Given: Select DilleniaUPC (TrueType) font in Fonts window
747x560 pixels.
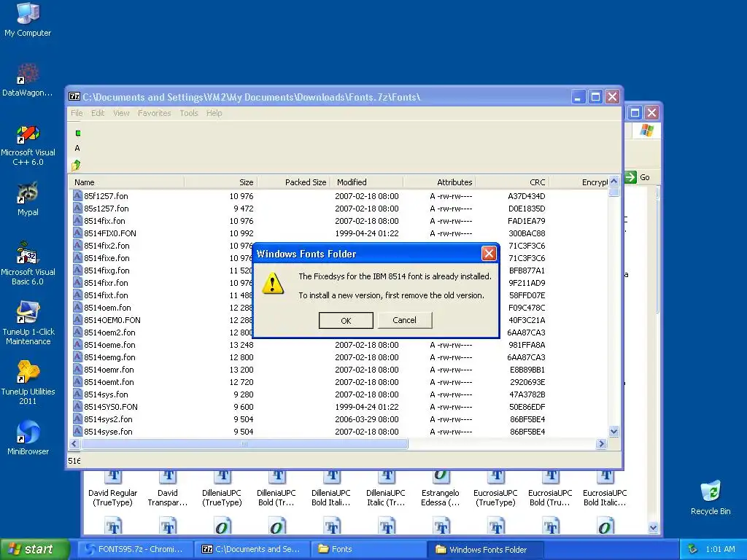Looking at the screenshot, I should coord(222,489).
